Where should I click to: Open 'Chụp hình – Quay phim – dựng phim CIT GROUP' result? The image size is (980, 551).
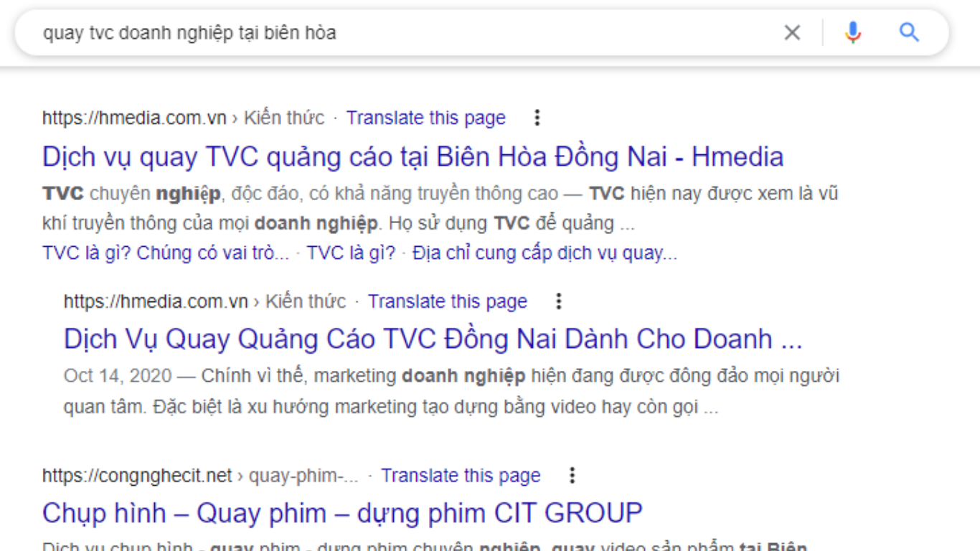click(342, 513)
